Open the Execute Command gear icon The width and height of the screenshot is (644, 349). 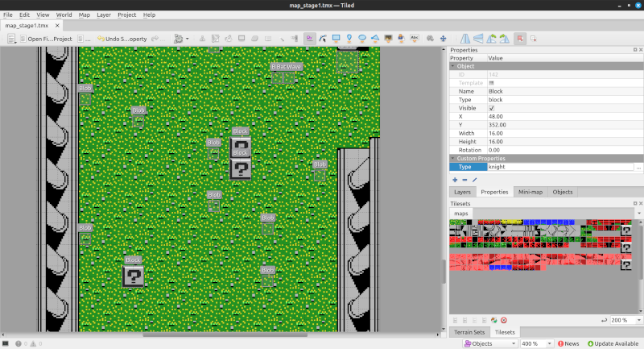coord(178,39)
